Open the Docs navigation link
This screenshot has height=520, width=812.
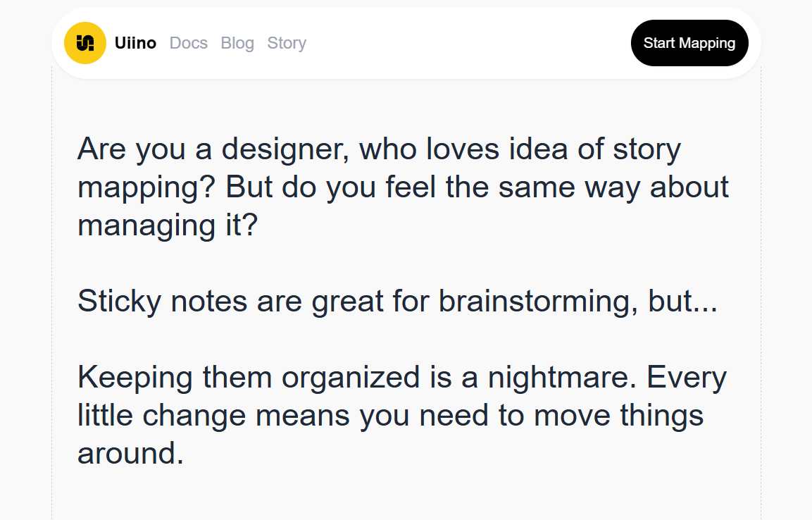189,43
